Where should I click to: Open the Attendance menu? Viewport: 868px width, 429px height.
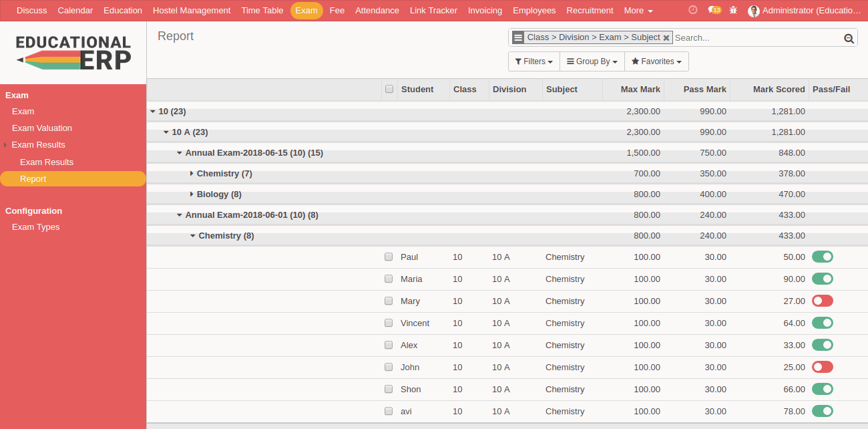[377, 11]
